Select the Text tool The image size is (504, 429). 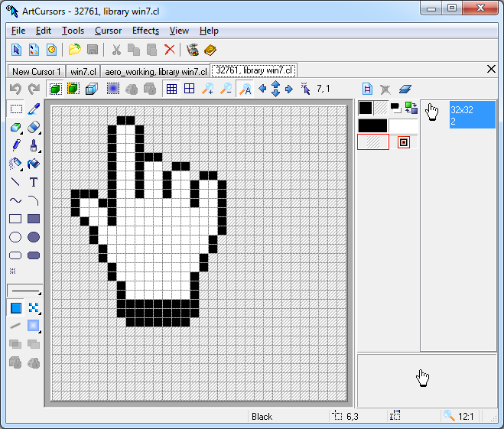pyautogui.click(x=34, y=183)
